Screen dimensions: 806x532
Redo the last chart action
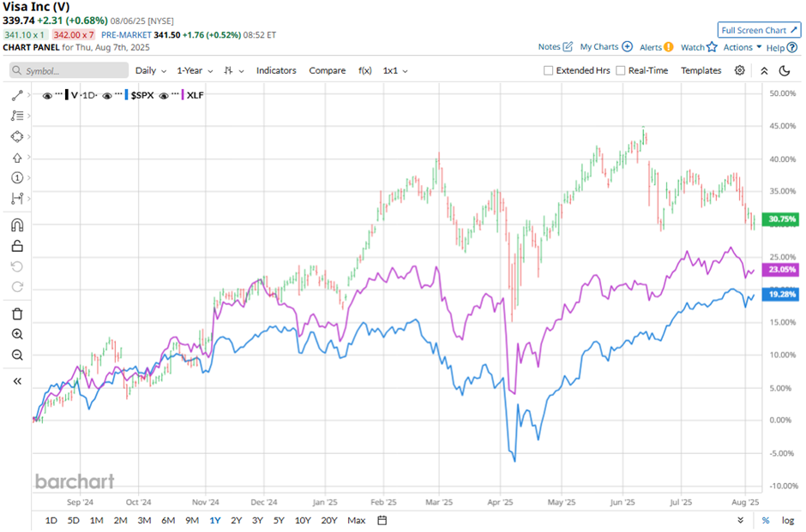(x=17, y=287)
